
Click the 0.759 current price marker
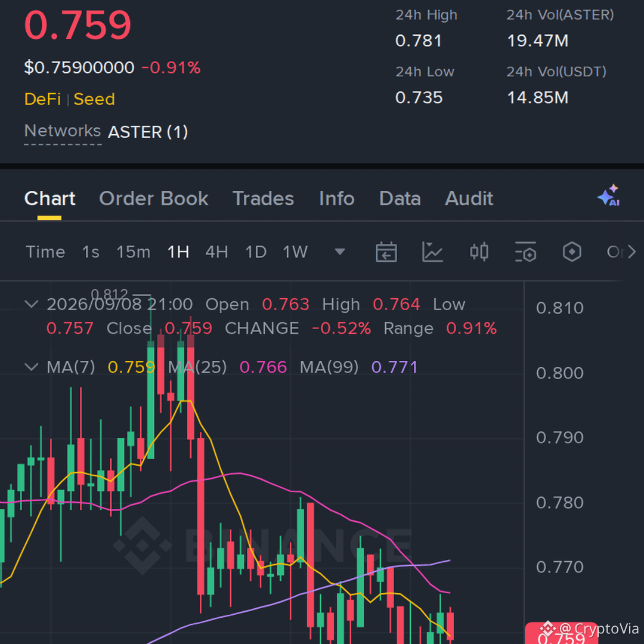coord(561,634)
